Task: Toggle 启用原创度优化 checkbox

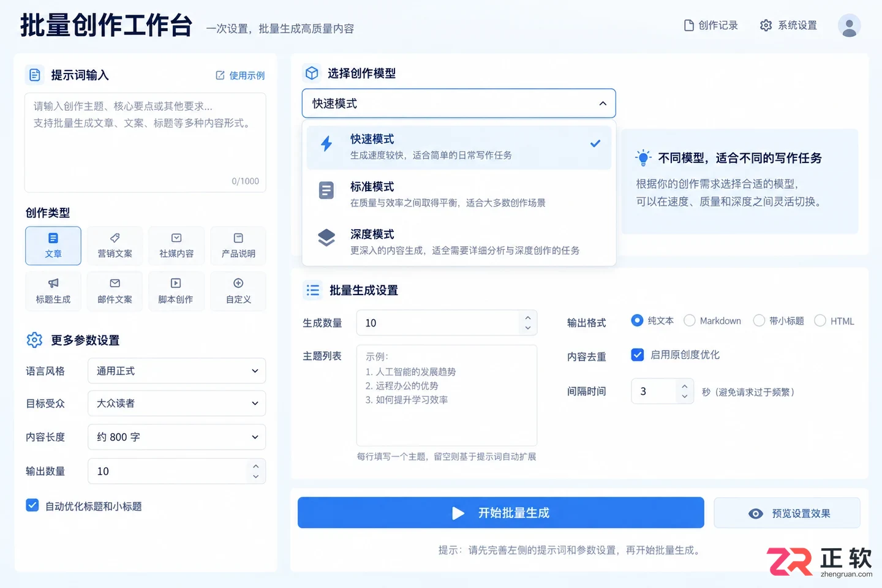Action: point(638,355)
